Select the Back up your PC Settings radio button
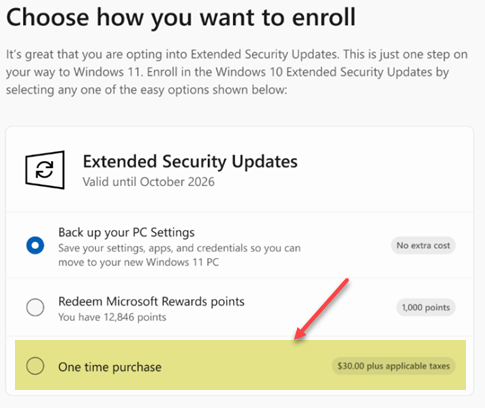The width and height of the screenshot is (485, 408). [35, 246]
